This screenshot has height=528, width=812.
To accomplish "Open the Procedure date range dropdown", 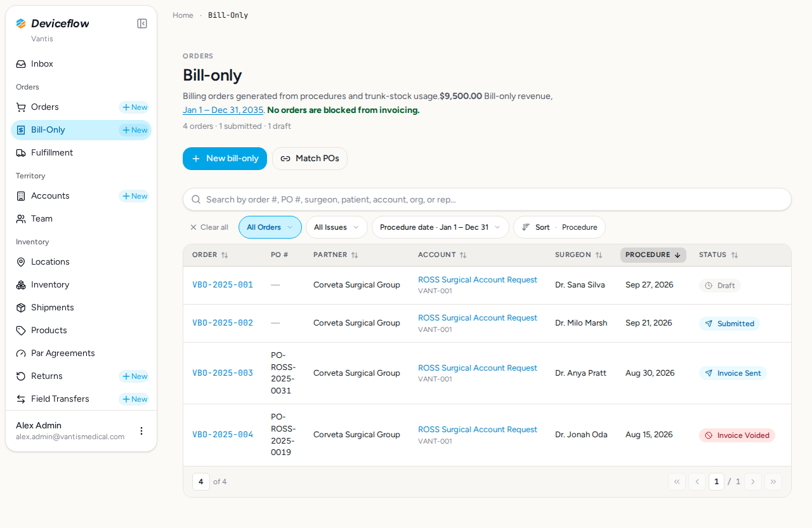I will click(x=440, y=227).
